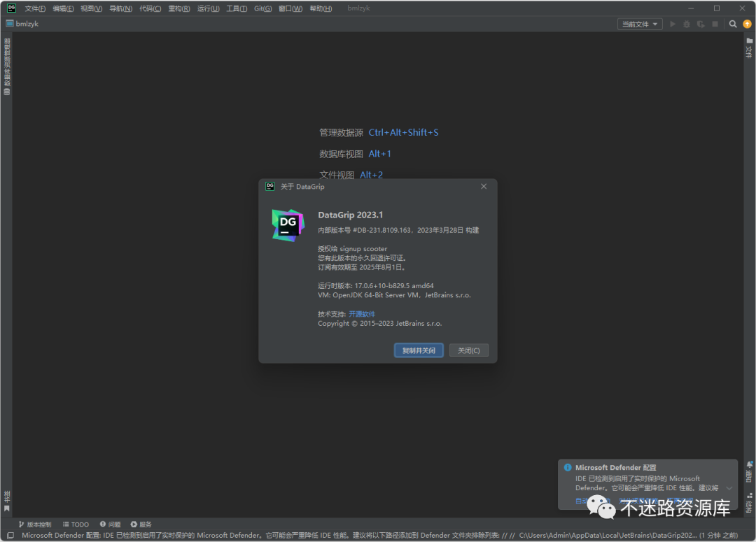Click the 授权给 signup scooter text

pyautogui.click(x=352, y=248)
